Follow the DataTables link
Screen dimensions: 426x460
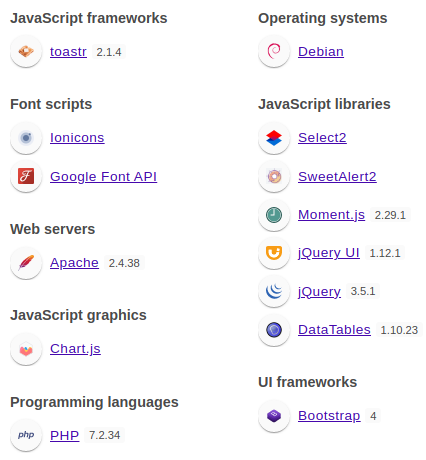334,330
